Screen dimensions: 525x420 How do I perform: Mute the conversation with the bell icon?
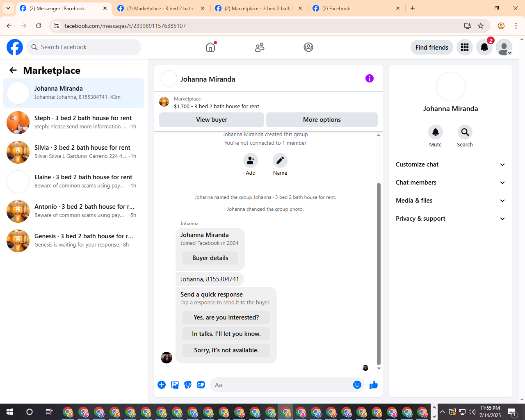436,132
